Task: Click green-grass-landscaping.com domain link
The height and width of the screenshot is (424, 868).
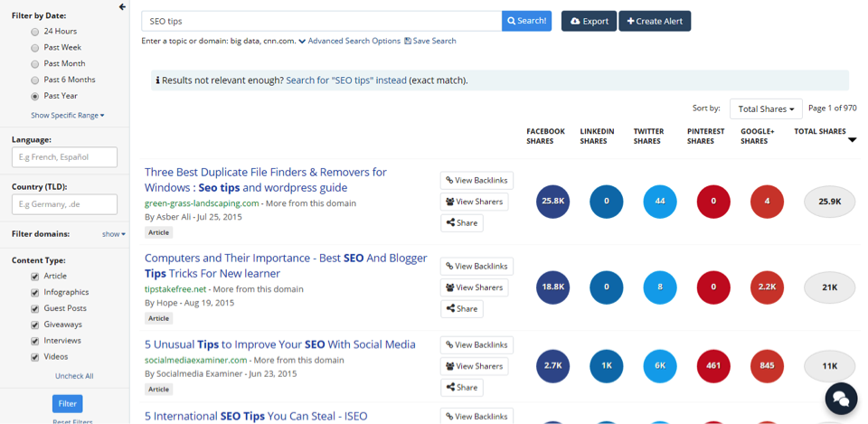Action: (202, 203)
